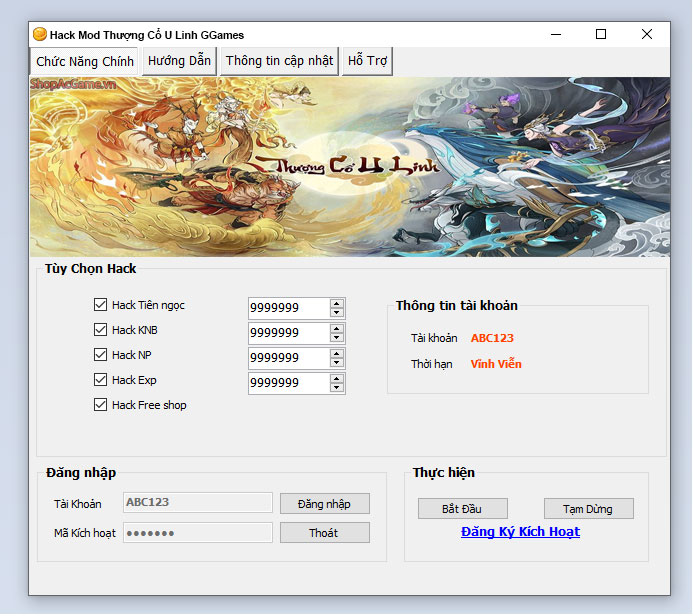The height and width of the screenshot is (616, 693).
Task: Switch to the Chức Năng Chính tab
Action: pyautogui.click(x=84, y=61)
